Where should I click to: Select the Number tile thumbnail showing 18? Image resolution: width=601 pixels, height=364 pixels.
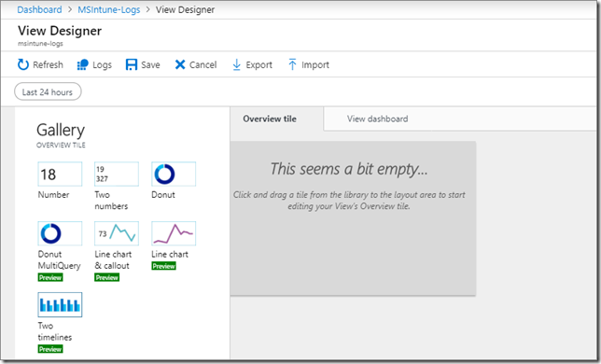(60, 174)
